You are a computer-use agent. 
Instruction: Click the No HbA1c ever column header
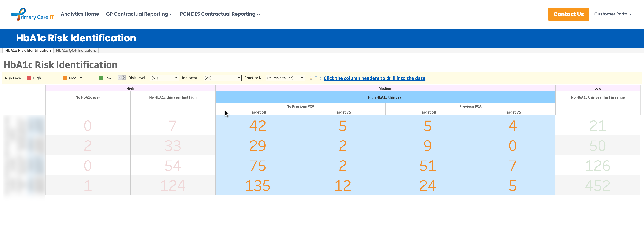point(88,97)
